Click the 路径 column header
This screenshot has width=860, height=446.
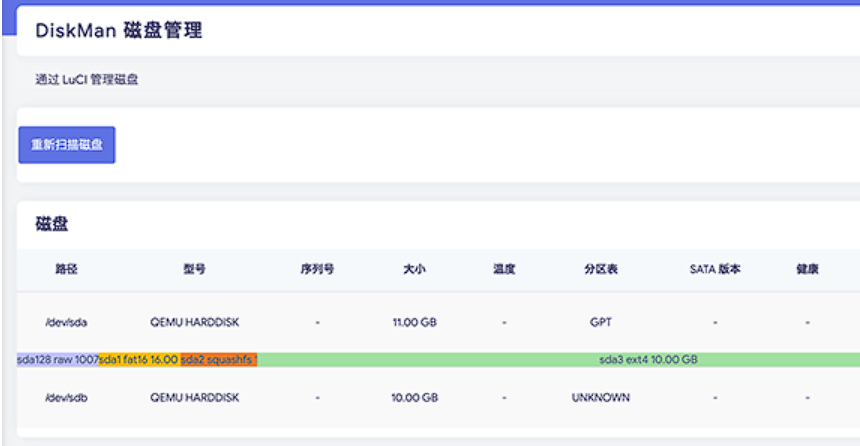coord(66,270)
